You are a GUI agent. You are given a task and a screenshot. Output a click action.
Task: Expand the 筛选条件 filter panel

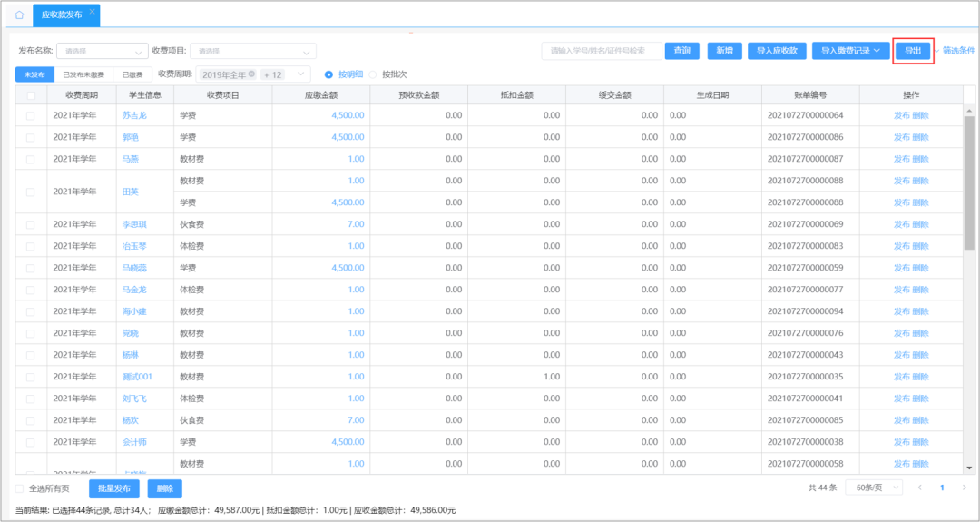[957, 51]
